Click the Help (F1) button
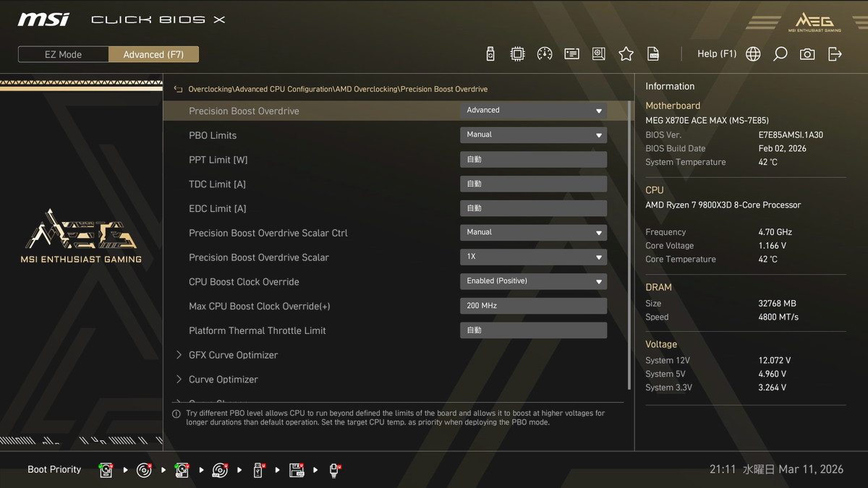This screenshot has width=868, height=488. click(x=716, y=54)
